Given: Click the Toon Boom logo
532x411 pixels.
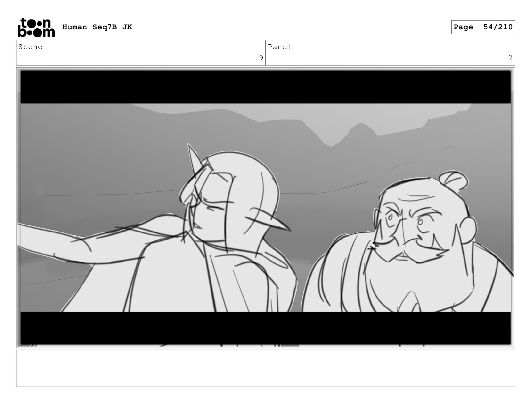Looking at the screenshot, I should click(36, 27).
